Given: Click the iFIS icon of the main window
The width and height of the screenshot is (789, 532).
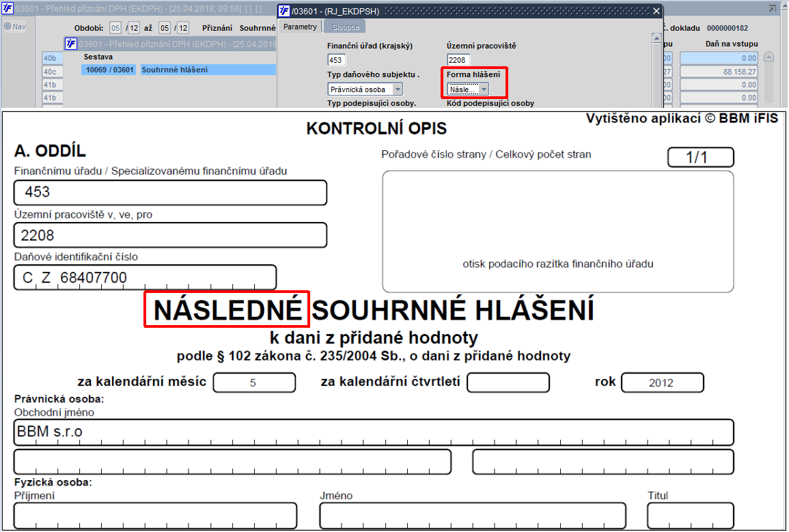Looking at the screenshot, I should click(8, 8).
